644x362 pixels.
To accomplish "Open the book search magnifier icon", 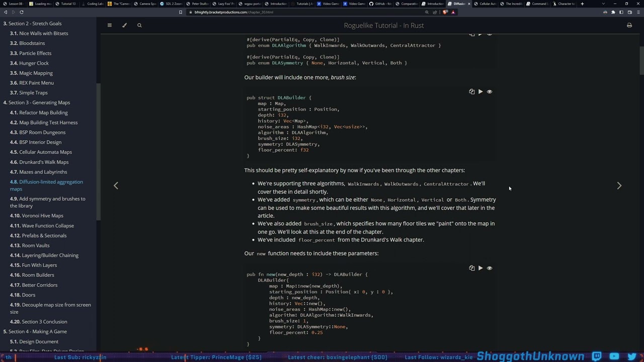I will (139, 25).
